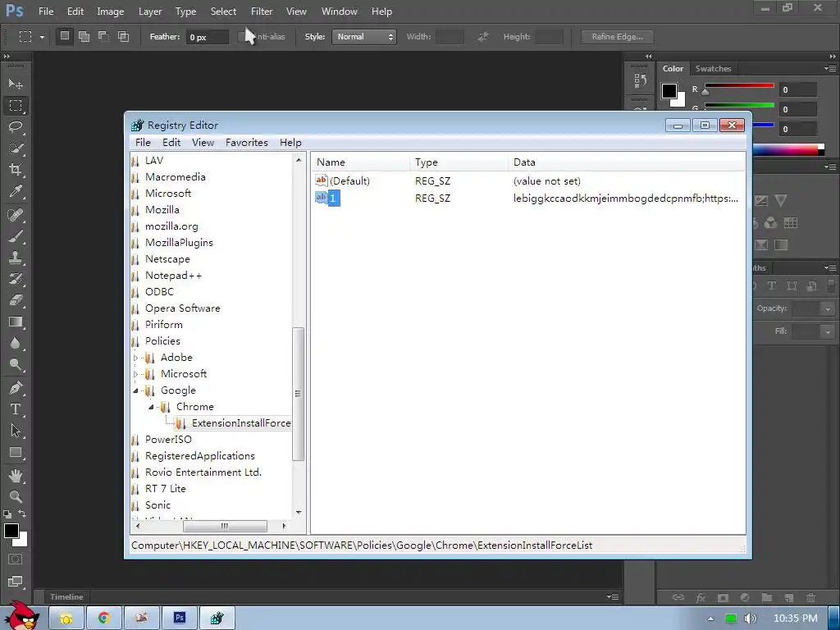The image size is (840, 630).
Task: Open the Fill dropdown arrow
Action: click(x=829, y=332)
